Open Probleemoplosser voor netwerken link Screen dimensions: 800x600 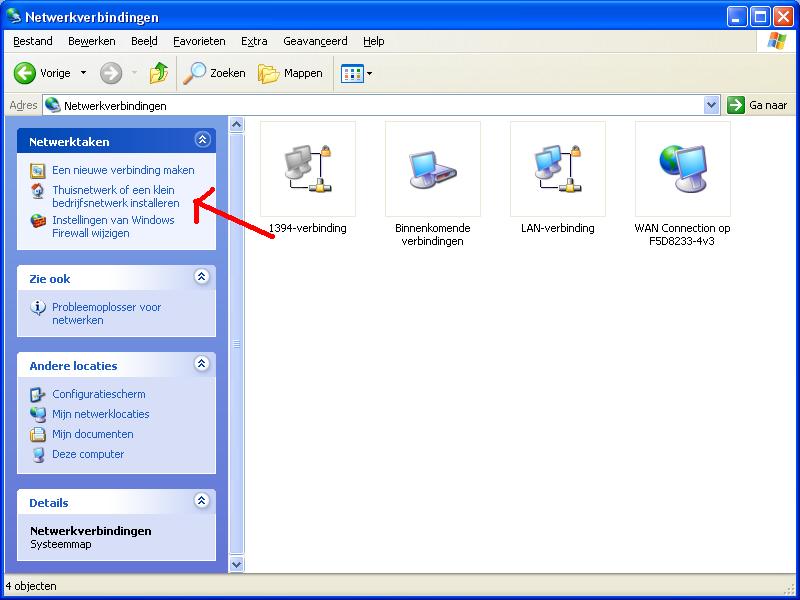coord(106,313)
